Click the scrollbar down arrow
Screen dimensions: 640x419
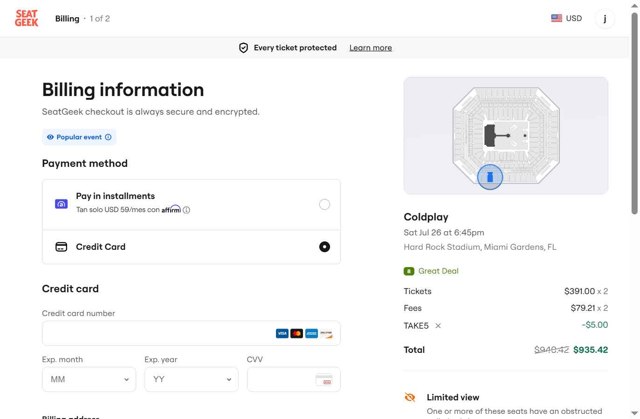click(x=635, y=413)
